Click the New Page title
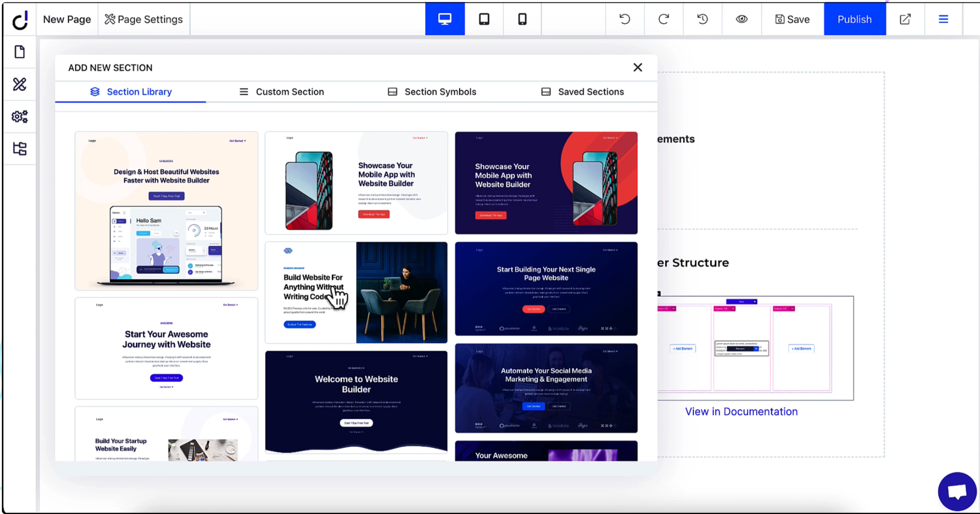The height and width of the screenshot is (514, 980). click(x=67, y=19)
